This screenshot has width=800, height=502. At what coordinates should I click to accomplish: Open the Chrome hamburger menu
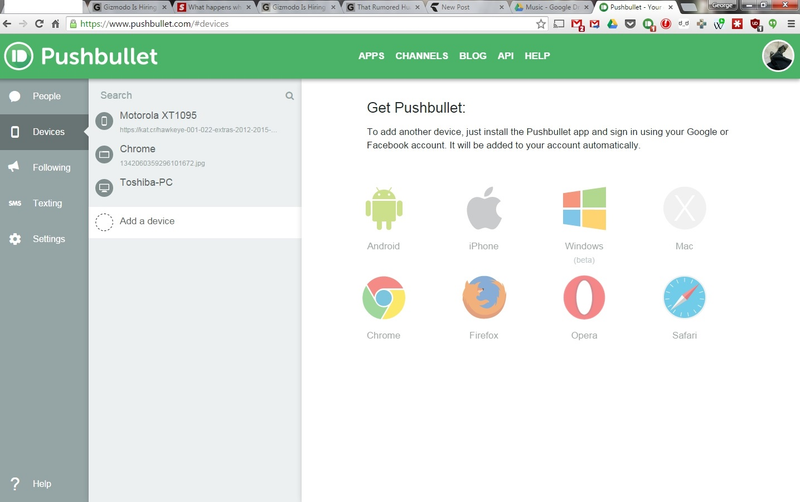(x=791, y=23)
